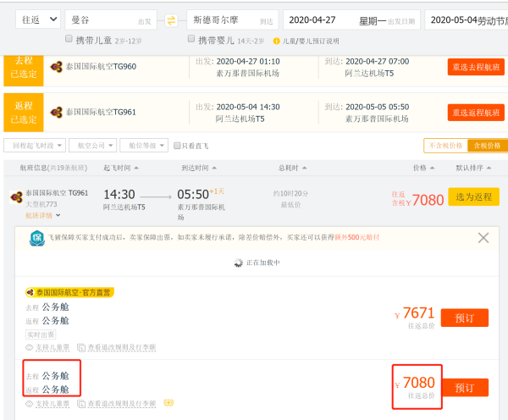Sort by 默认排序
Screen dimensions: 508x420
[x=473, y=168]
